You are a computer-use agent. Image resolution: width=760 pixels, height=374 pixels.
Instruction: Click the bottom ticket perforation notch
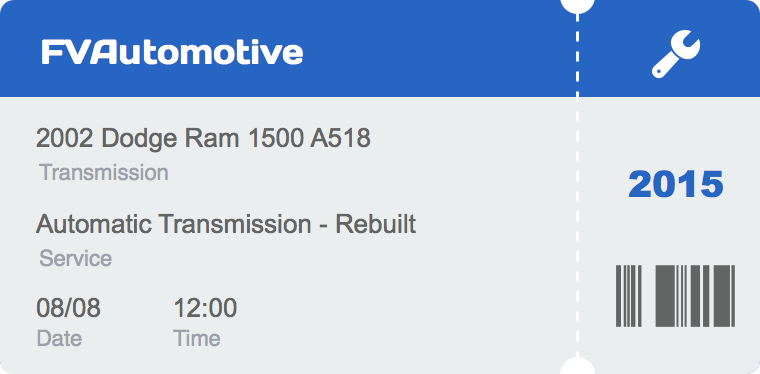pos(577,367)
